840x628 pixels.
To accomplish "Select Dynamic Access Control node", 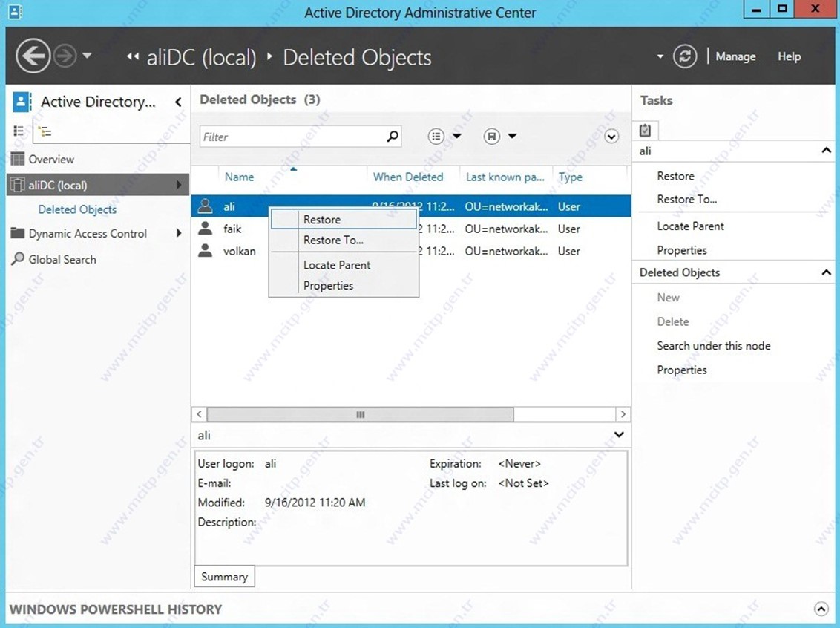I will coord(88,234).
